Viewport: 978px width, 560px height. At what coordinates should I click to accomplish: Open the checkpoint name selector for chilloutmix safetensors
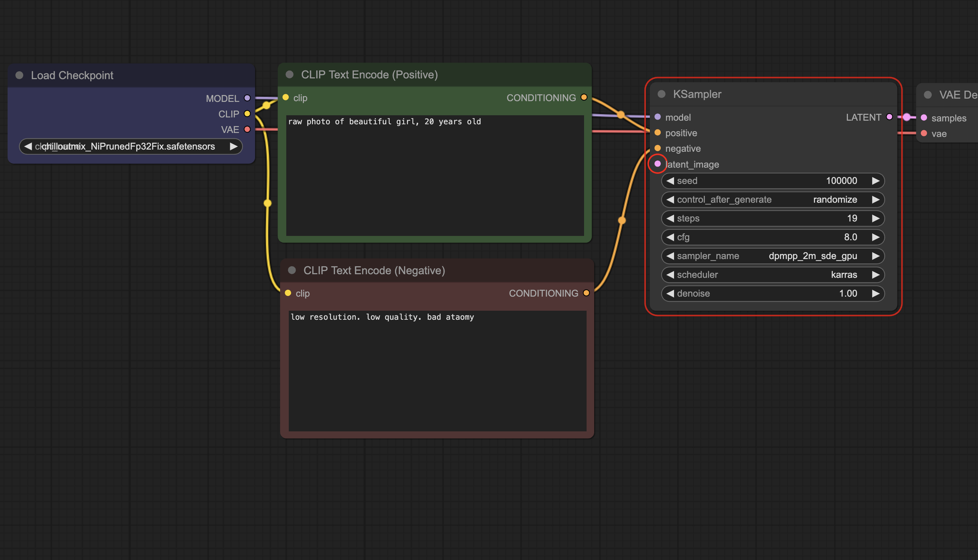coord(130,147)
